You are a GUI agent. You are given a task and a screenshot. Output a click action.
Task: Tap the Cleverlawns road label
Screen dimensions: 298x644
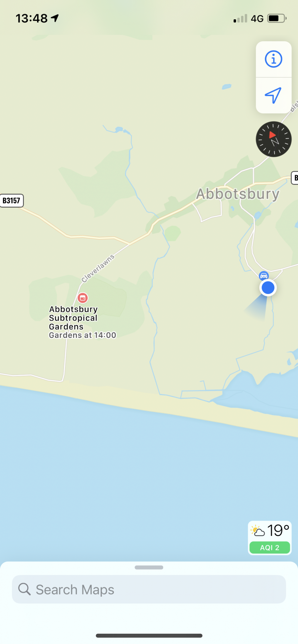click(x=98, y=268)
